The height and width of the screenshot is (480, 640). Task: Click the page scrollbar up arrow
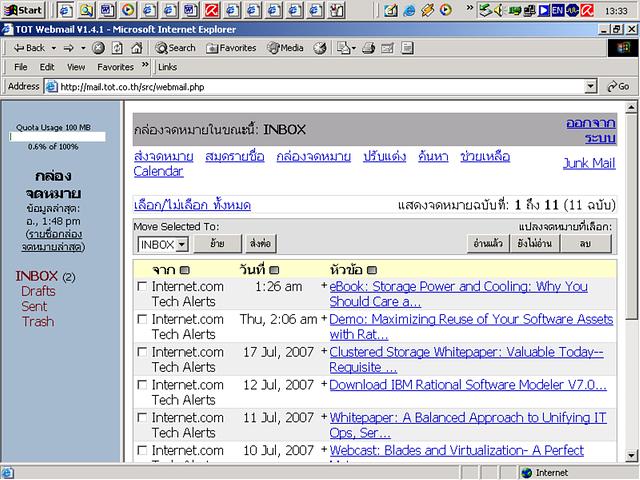[631, 107]
